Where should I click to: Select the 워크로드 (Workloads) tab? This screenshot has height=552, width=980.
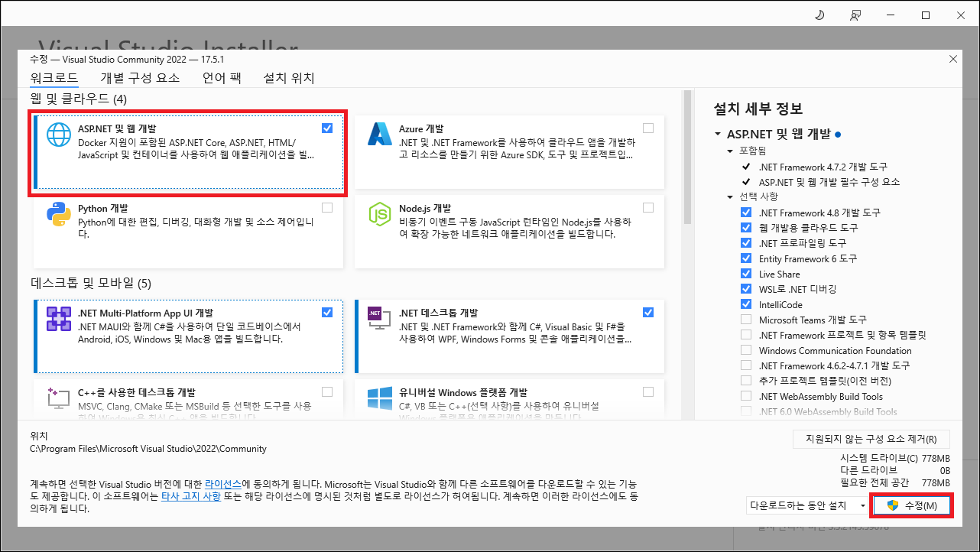point(54,78)
